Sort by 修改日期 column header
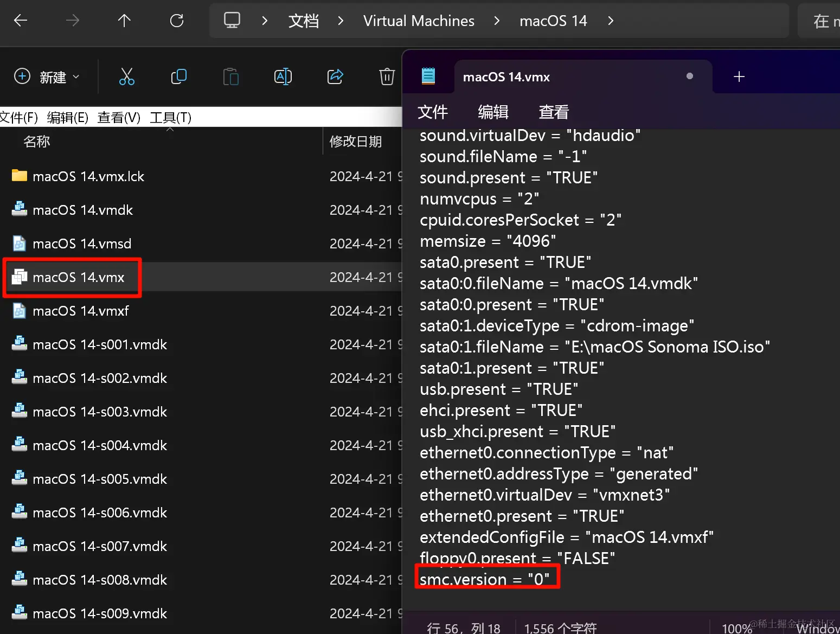 [x=355, y=142]
